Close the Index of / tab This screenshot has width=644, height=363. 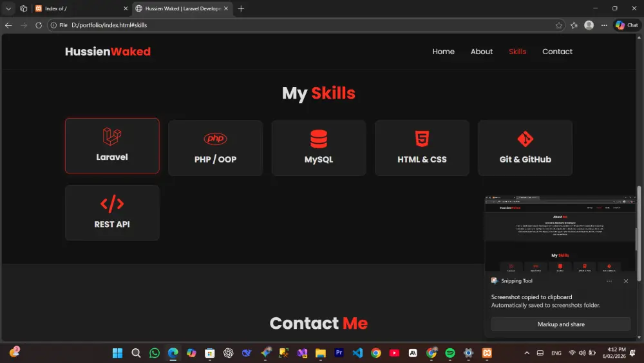126,8
